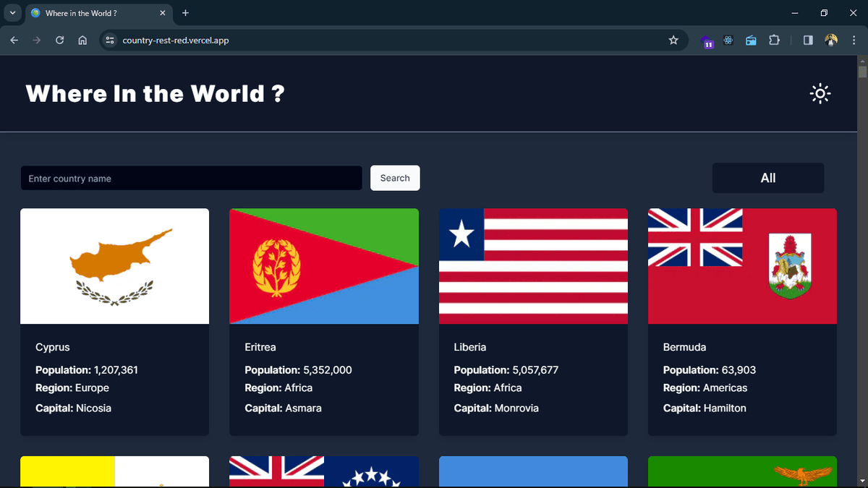The image size is (868, 488).
Task: Select the Liberia flag image
Action: coord(533,265)
